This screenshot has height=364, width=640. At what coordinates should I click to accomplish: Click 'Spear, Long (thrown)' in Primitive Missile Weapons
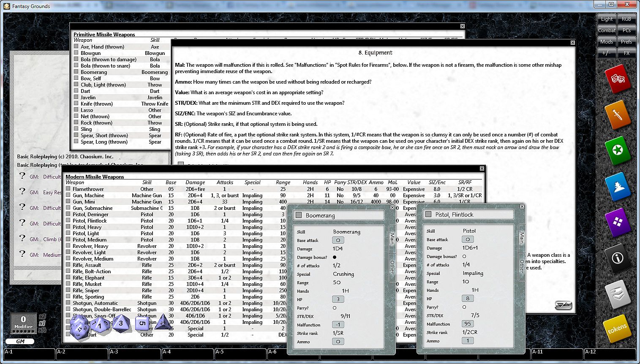coord(104,142)
